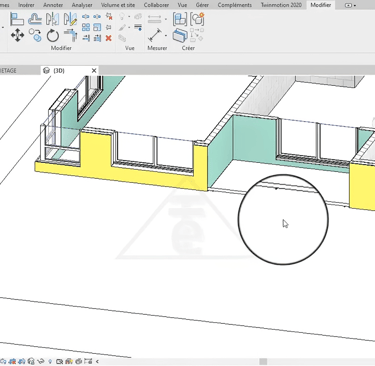Viewport: 375px width, 366px height.
Task: Open ribbon display options dropdown arrow
Action: click(355, 5)
